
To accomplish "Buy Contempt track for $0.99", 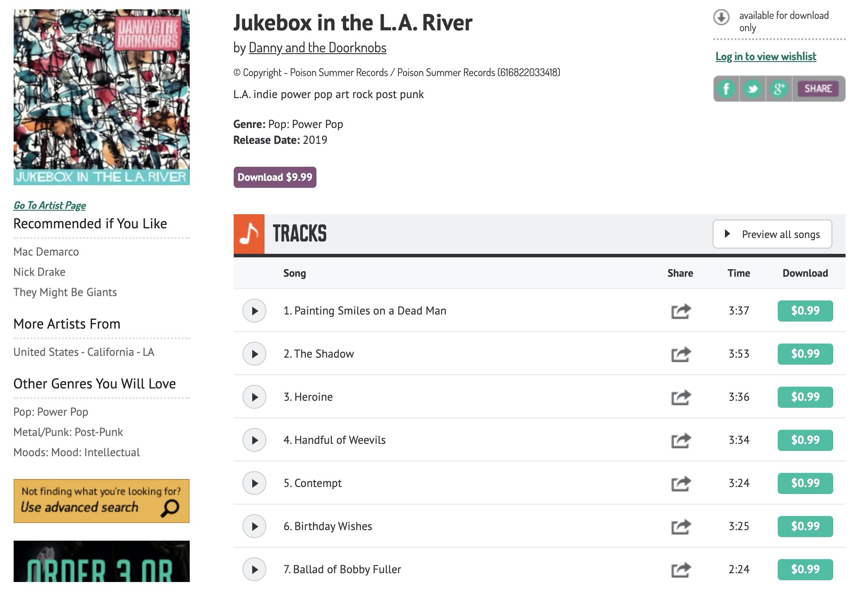I will (x=805, y=483).
